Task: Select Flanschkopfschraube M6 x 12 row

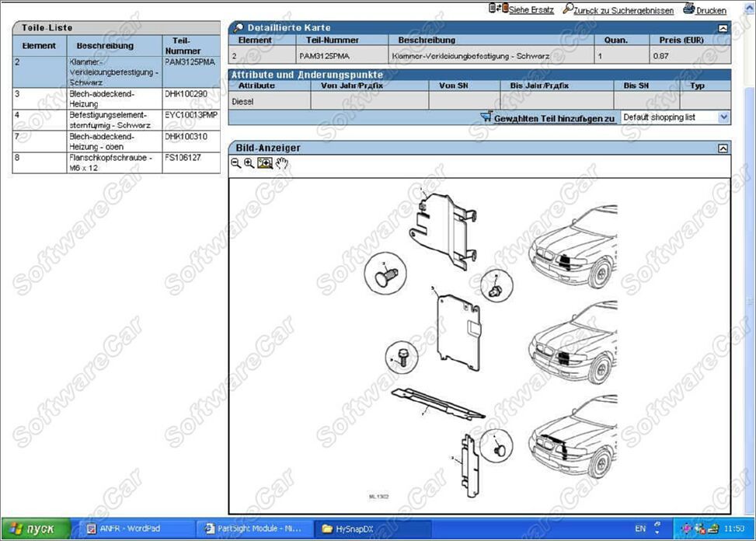Action: pos(117,162)
